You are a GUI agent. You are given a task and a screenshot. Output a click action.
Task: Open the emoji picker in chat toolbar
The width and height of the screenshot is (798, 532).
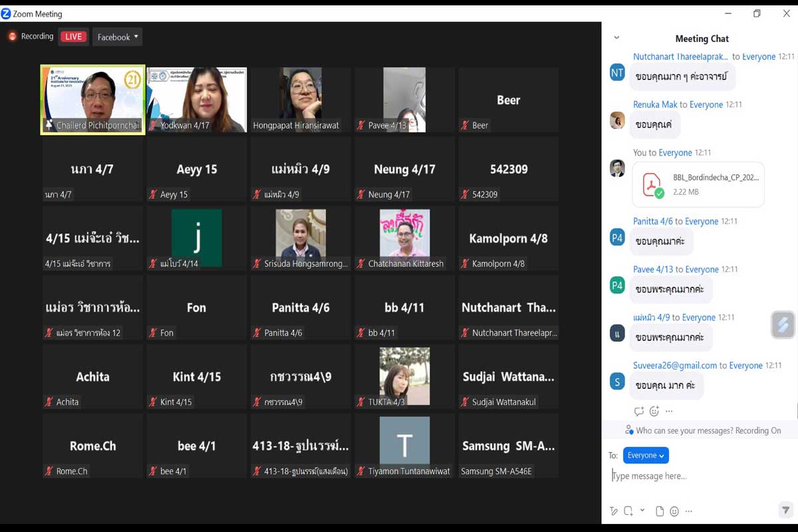[674, 511]
